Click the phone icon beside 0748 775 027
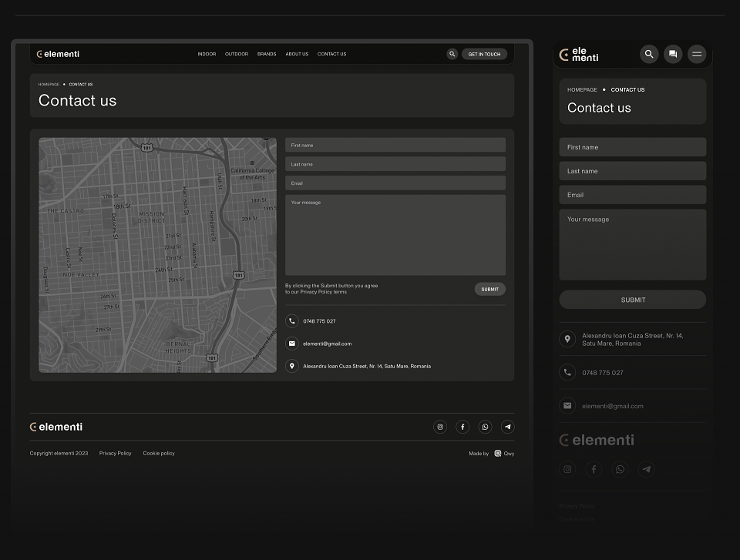The image size is (740, 560). 291,320
